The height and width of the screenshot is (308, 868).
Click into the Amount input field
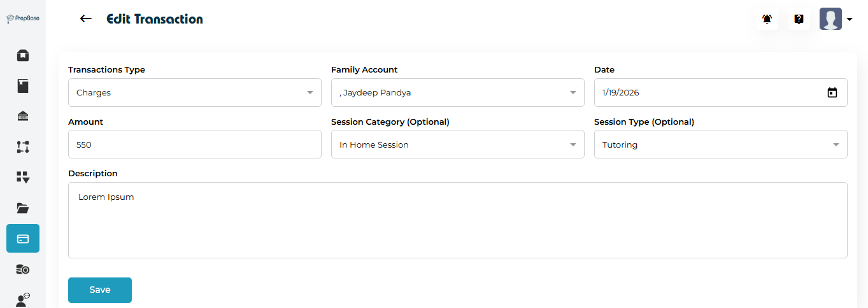[194, 145]
